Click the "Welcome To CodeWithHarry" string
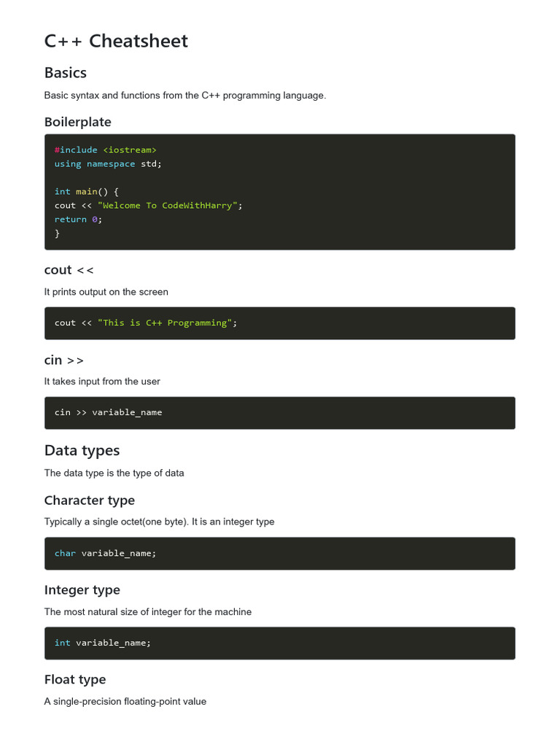The image size is (560, 747). (168, 205)
